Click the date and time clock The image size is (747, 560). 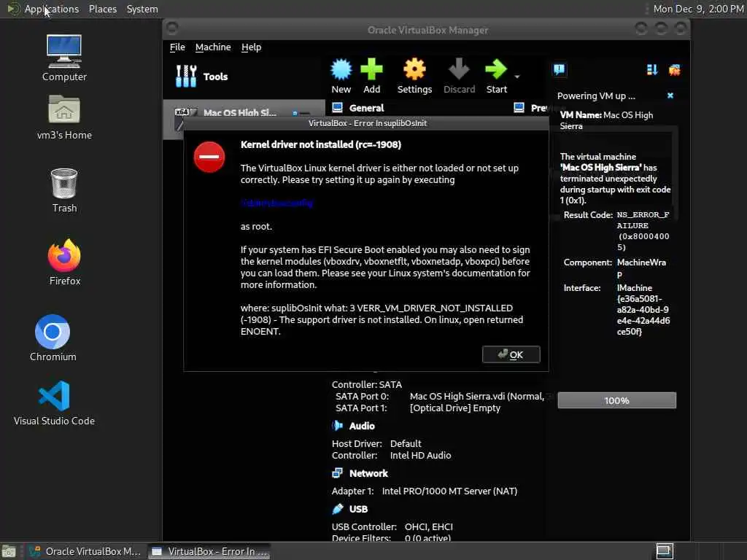click(x=698, y=9)
